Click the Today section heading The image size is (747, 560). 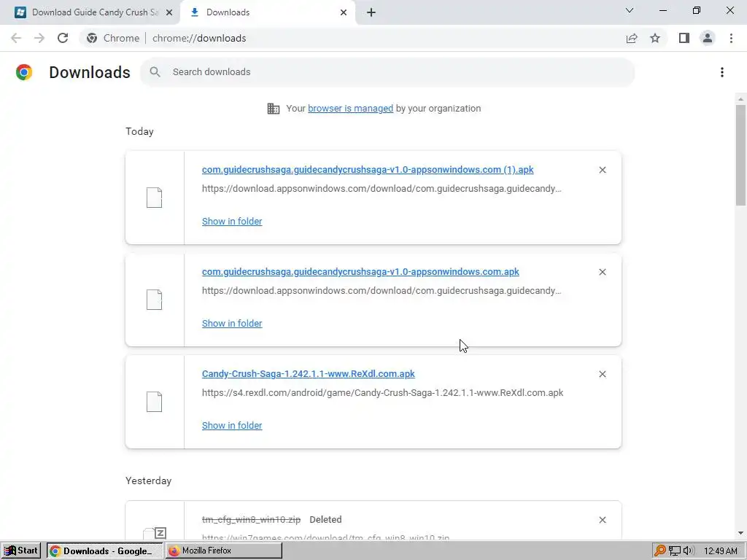pyautogui.click(x=139, y=131)
